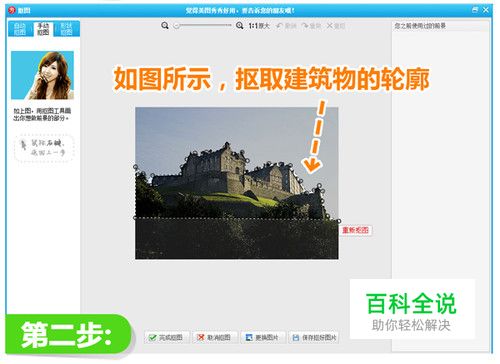Click the zoom in magnifier icon

pyautogui.click(x=239, y=26)
